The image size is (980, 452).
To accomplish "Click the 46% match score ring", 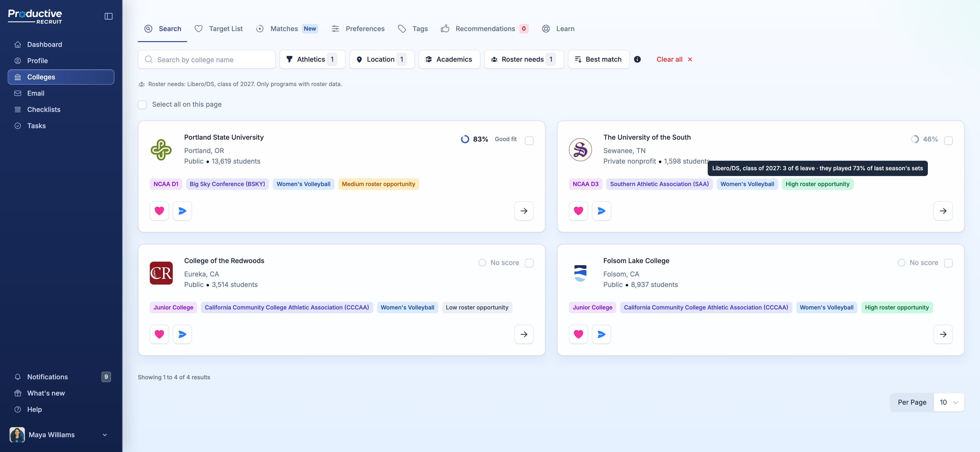I will pos(915,139).
